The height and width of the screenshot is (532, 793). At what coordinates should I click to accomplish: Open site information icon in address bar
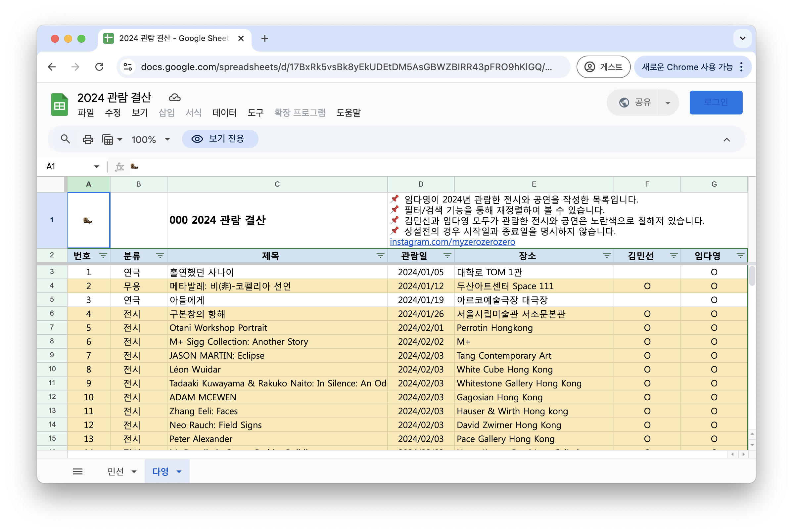(x=128, y=67)
